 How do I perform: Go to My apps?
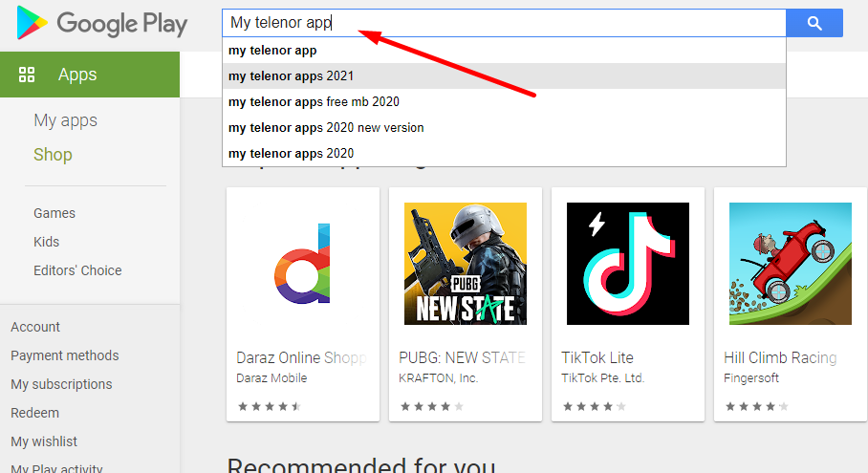tap(65, 120)
